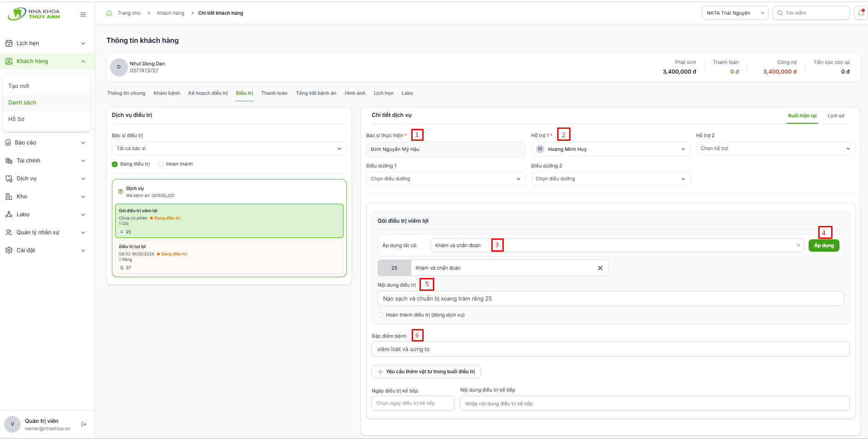Viewport: 868px width, 439px height.
Task: Open the Áp dụng tất cả dropdown
Action: (618, 245)
